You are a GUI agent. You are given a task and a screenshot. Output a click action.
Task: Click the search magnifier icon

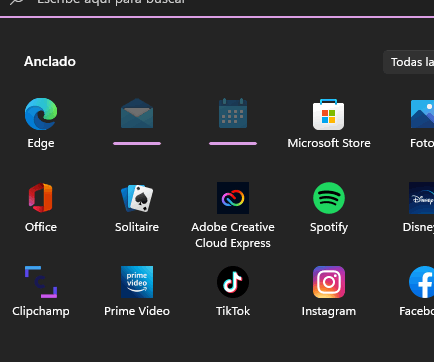pos(16,2)
